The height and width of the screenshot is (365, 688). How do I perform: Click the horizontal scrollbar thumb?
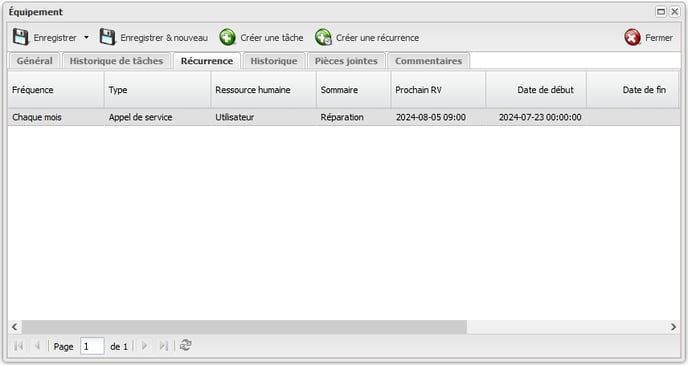[244, 327]
